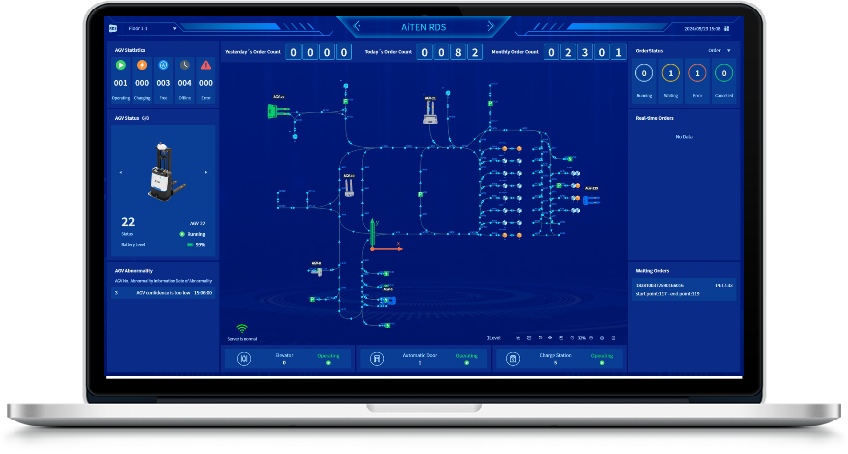Screen dimensions: 848x454
Task: Click the Elevator icon in bottom bar
Action: coord(243,359)
